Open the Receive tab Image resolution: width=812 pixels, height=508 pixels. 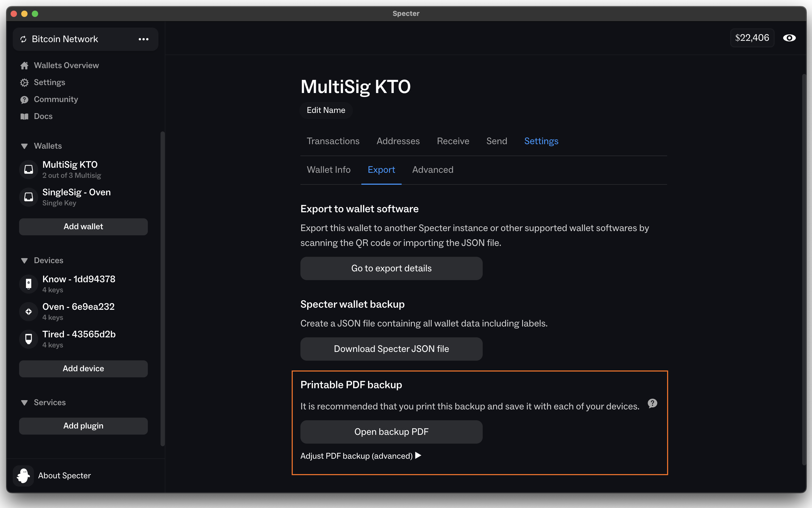click(x=453, y=141)
